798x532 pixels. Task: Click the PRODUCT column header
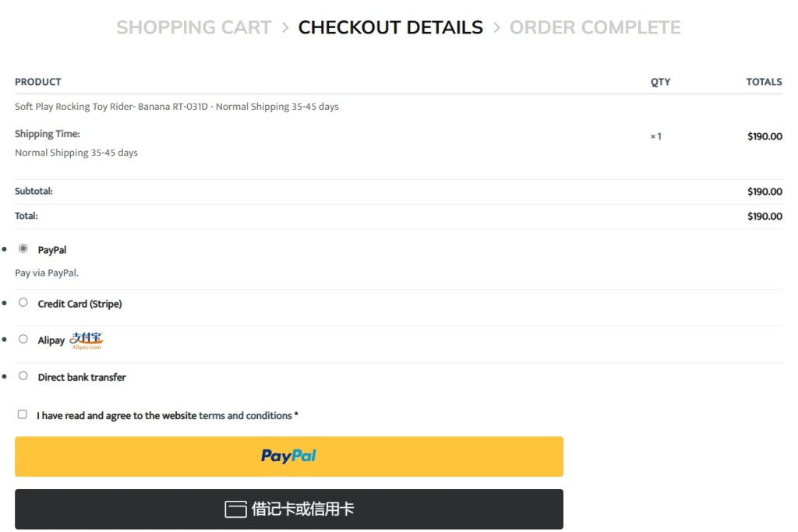[x=37, y=82]
